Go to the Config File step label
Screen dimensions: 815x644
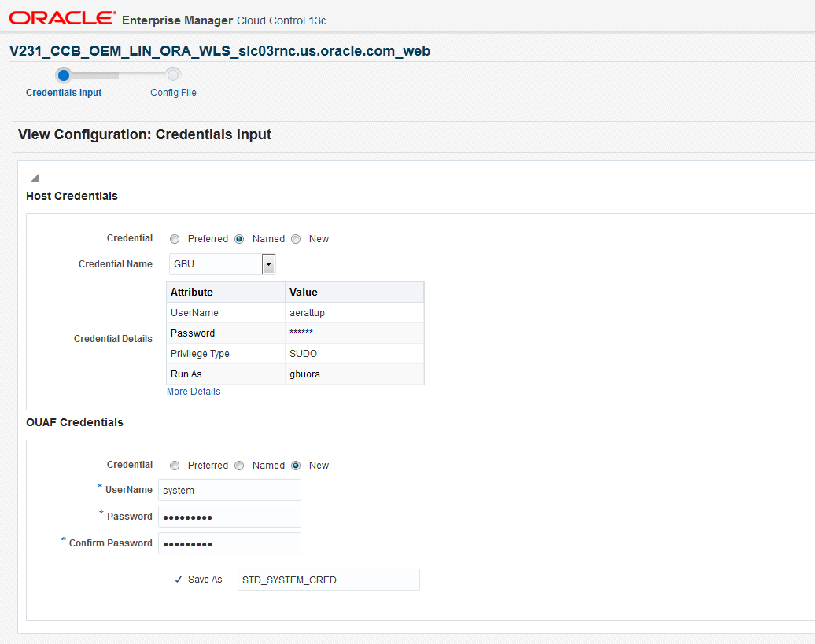tap(173, 93)
